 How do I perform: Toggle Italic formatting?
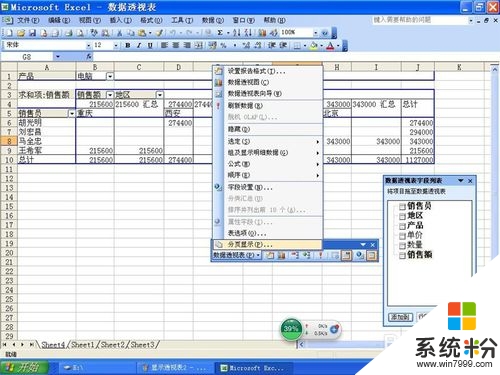pyautogui.click(x=139, y=45)
